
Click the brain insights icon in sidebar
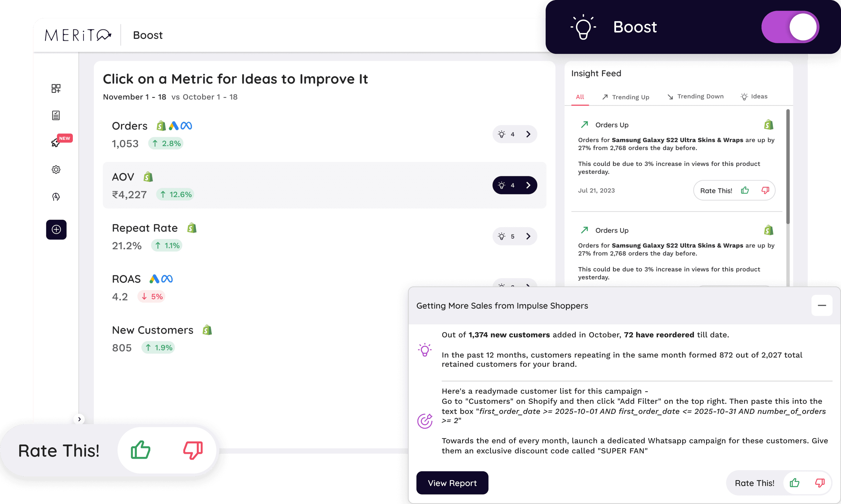[56, 197]
